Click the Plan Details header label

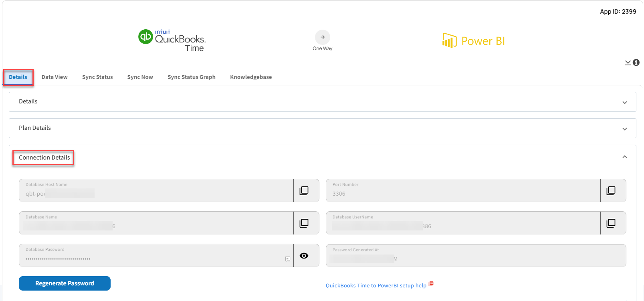[x=35, y=128]
